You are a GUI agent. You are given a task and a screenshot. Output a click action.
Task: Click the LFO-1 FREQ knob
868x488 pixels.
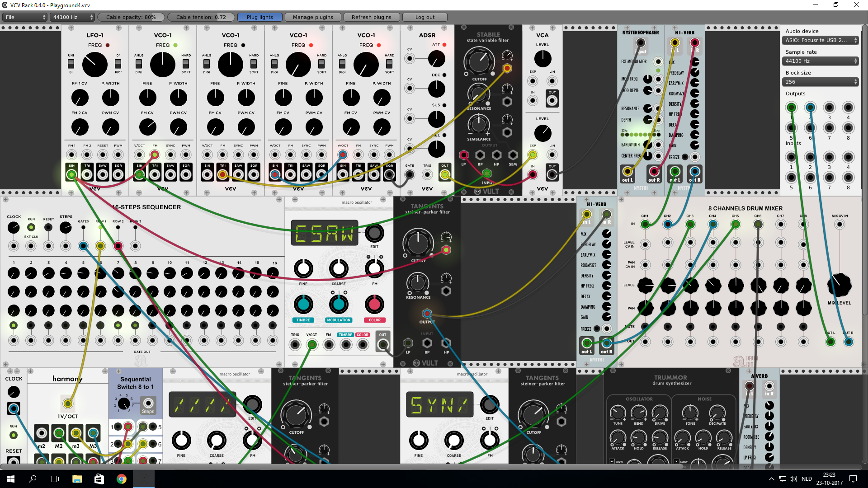(x=95, y=65)
